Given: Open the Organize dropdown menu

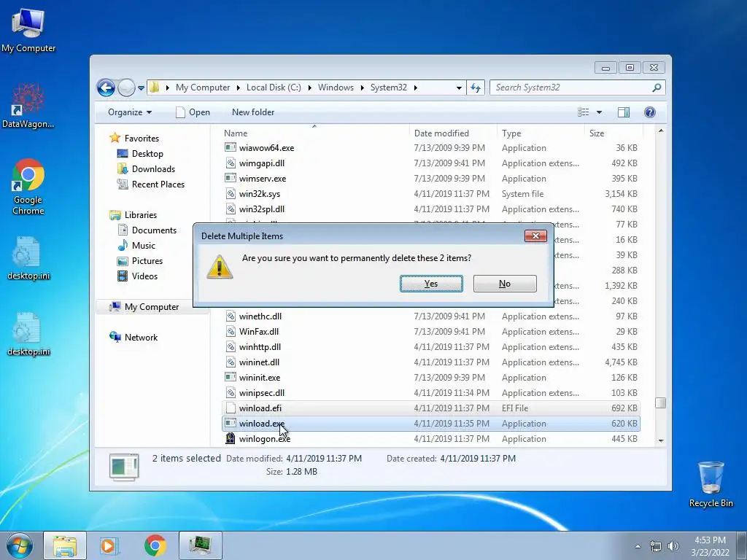Looking at the screenshot, I should (130, 112).
